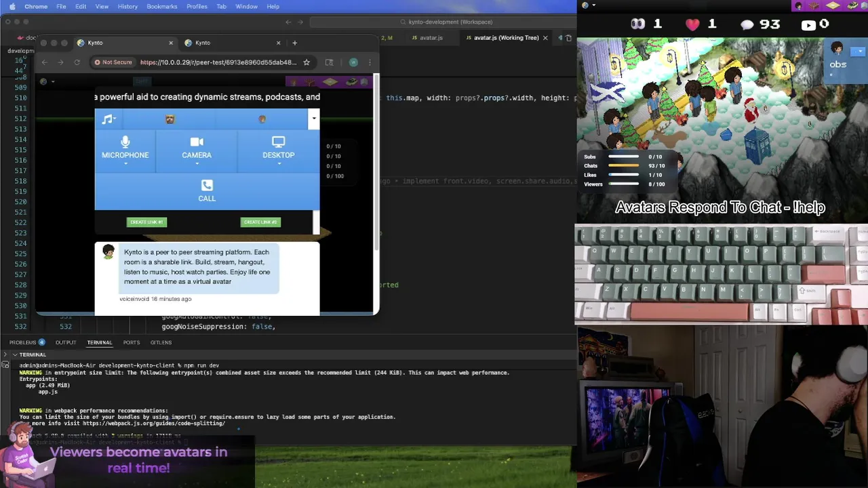Click the video subscriber count icon
Image resolution: width=868 pixels, height=488 pixels.
click(808, 25)
